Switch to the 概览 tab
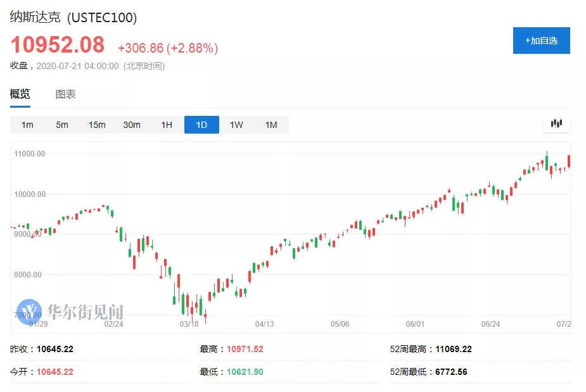This screenshot has width=586, height=392. (x=20, y=94)
